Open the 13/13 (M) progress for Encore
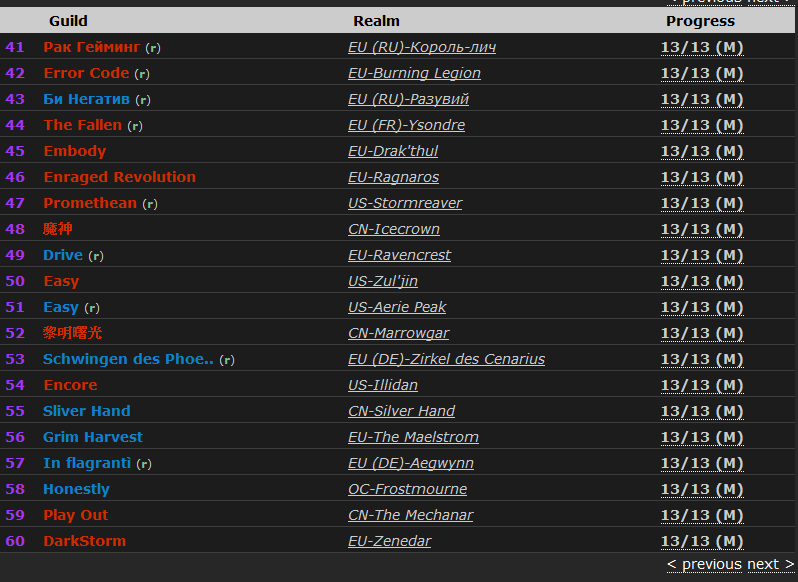Viewport: 798px width, 582px height. pos(702,385)
